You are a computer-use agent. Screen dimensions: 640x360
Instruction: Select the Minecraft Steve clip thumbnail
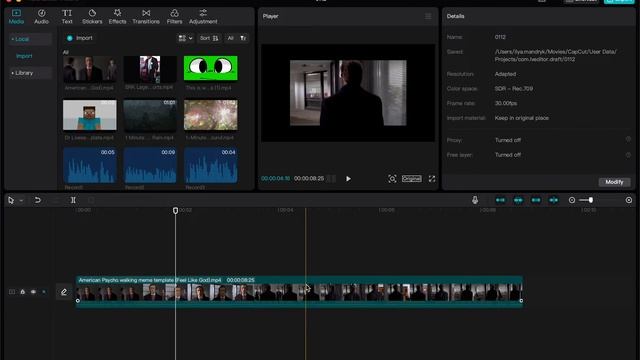pyautogui.click(x=90, y=115)
